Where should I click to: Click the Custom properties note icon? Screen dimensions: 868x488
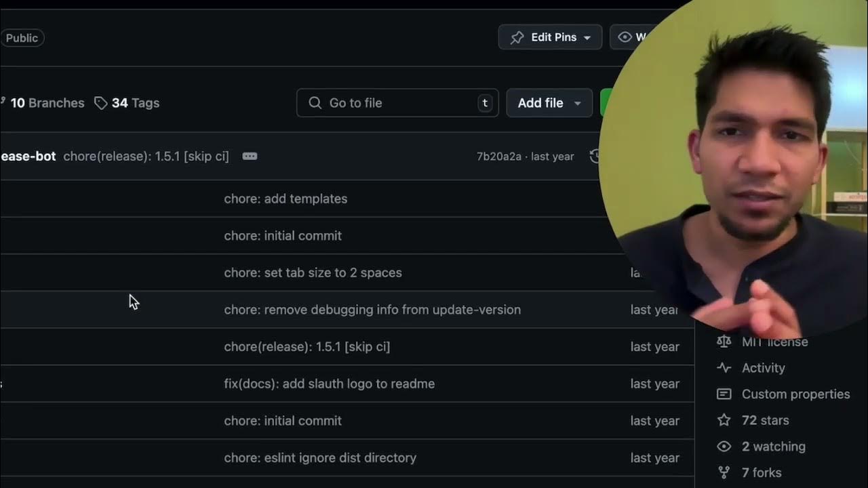724,394
